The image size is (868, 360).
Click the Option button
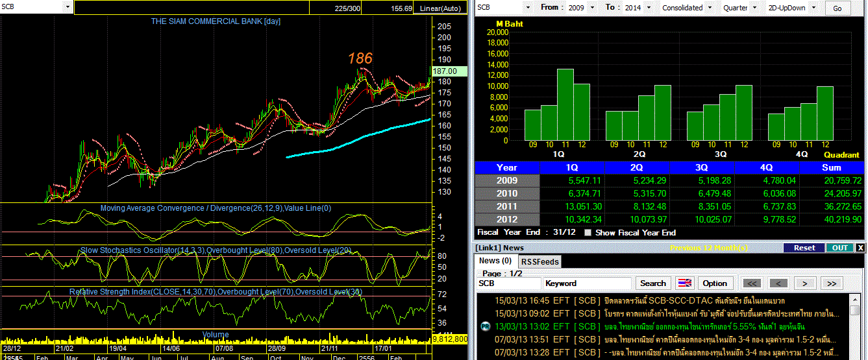point(715,283)
